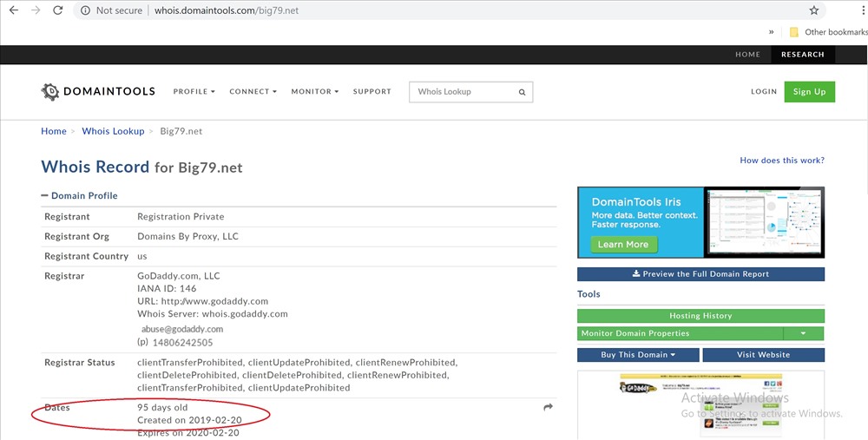This screenshot has width=868, height=440.
Task: Expand the CONNECT dropdown menu
Action: (253, 91)
